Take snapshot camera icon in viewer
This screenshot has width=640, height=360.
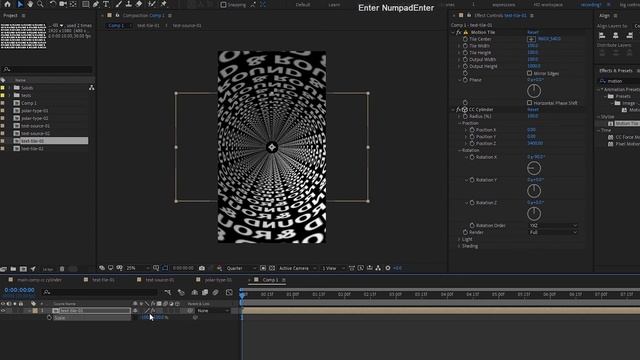pyautogui.click(x=202, y=268)
